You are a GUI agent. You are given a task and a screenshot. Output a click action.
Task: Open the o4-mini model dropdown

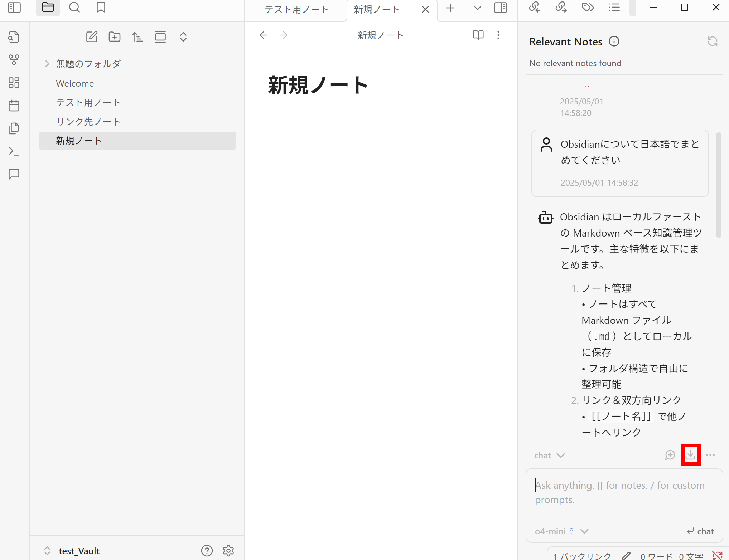561,531
